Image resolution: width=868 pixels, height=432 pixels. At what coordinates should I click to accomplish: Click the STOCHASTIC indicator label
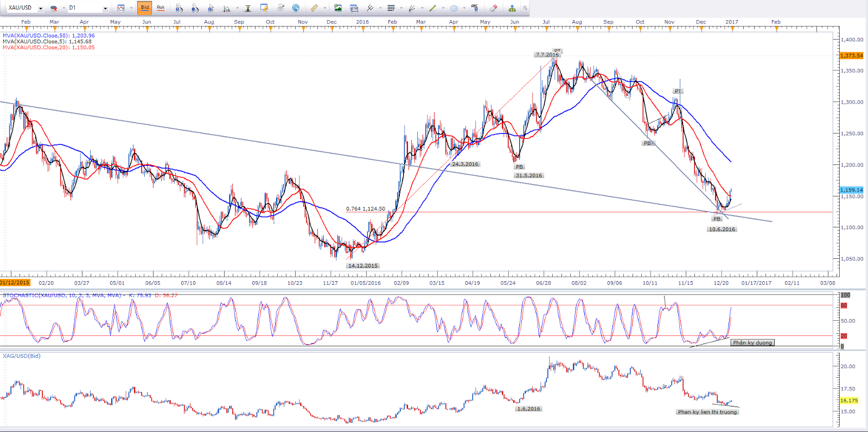coord(62,296)
